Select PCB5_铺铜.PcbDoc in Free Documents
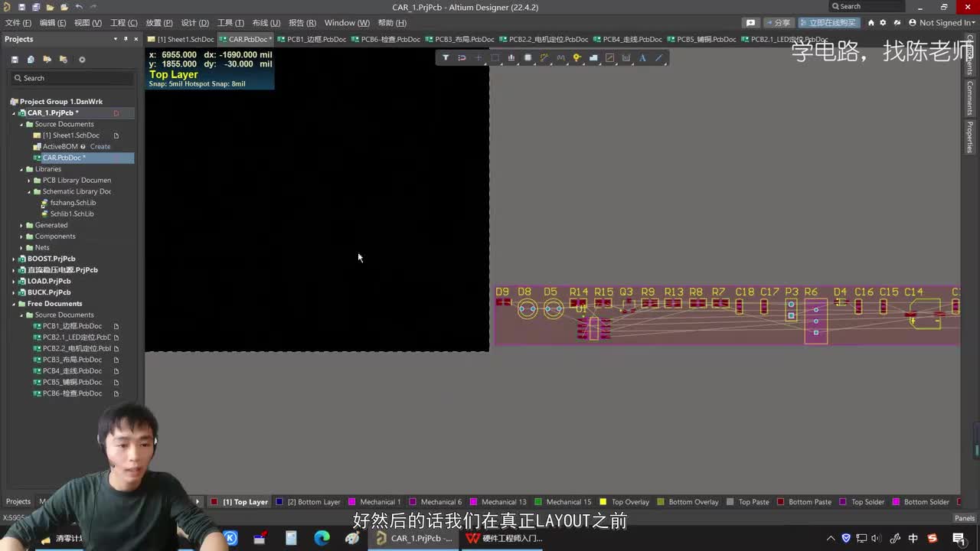 (x=72, y=382)
